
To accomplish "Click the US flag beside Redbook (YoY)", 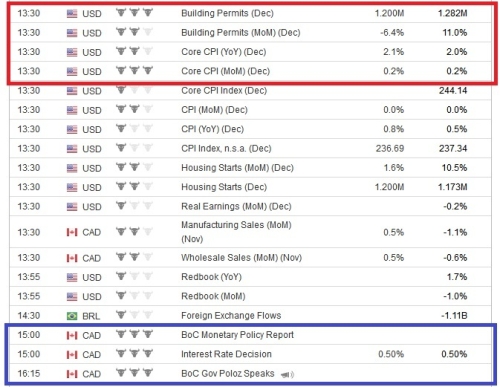I will click(x=72, y=277).
